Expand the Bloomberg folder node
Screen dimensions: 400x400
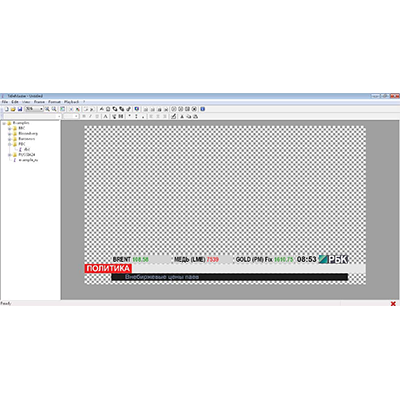[10, 134]
